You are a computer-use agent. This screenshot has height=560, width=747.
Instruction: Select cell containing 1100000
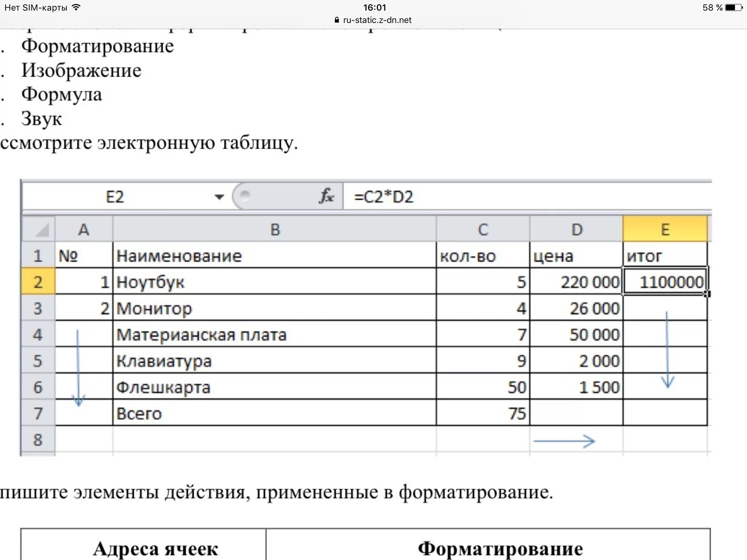(x=665, y=282)
